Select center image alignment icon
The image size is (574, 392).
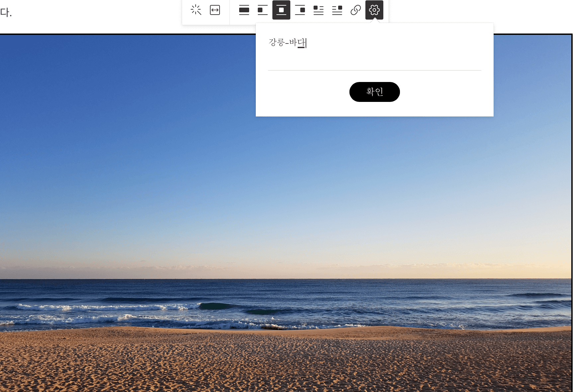coord(281,10)
